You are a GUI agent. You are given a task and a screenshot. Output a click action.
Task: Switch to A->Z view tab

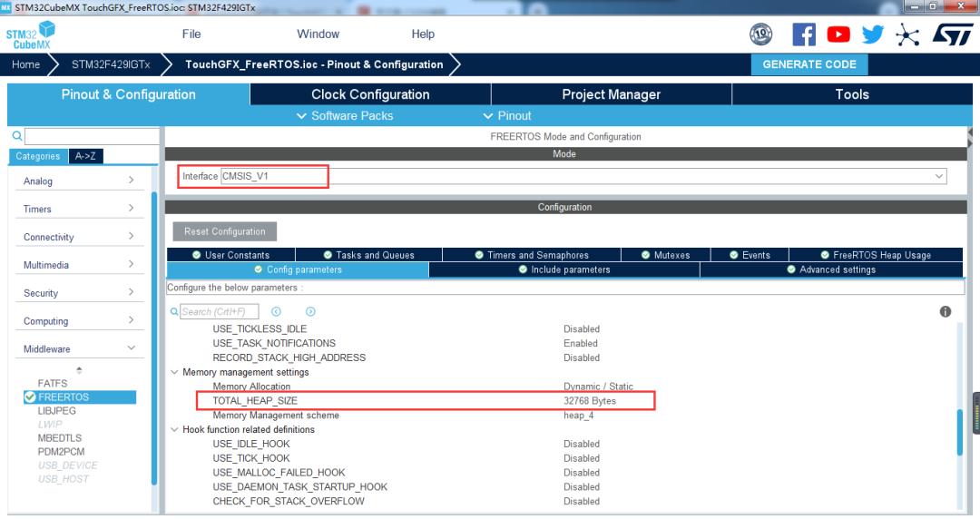(x=85, y=156)
